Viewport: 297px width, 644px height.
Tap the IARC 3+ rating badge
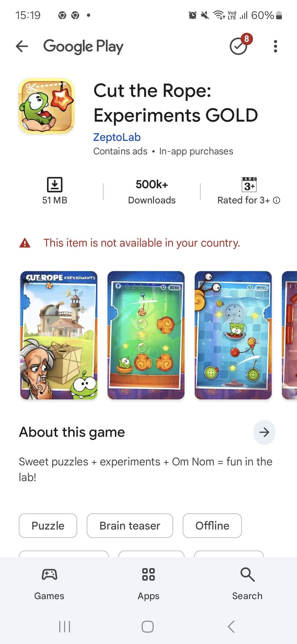point(249,184)
